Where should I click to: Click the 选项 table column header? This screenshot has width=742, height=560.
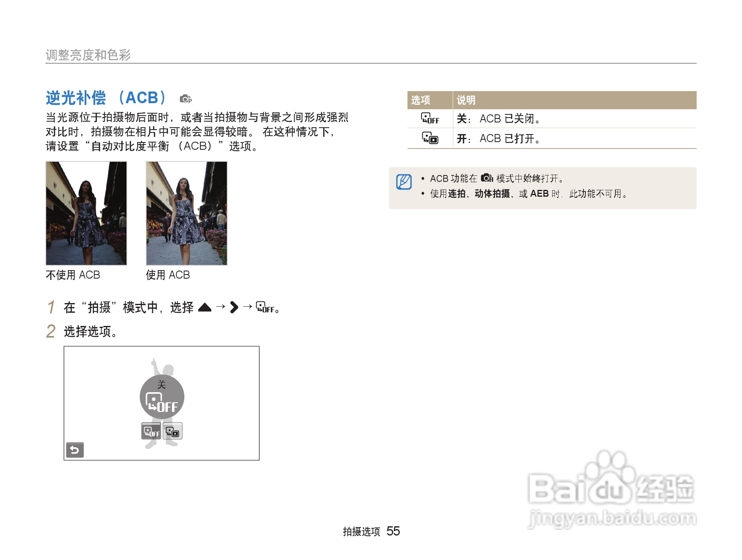pyautogui.click(x=421, y=100)
